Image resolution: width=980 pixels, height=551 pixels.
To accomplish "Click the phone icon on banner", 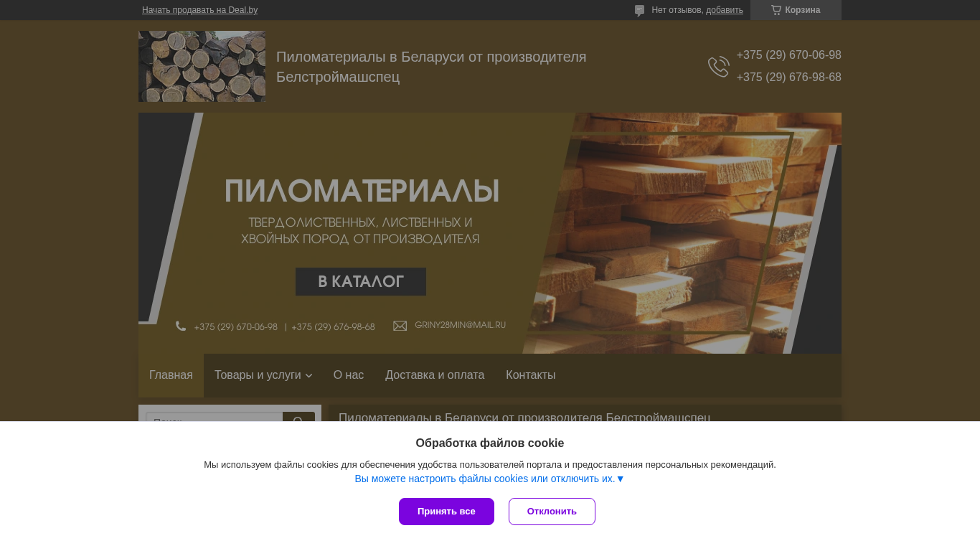I will click(x=181, y=326).
